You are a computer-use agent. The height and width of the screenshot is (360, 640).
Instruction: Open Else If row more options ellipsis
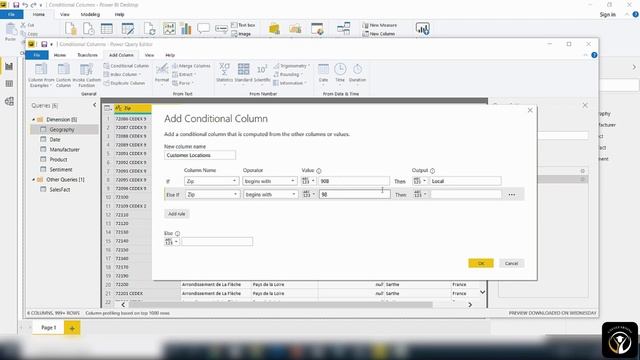point(512,195)
